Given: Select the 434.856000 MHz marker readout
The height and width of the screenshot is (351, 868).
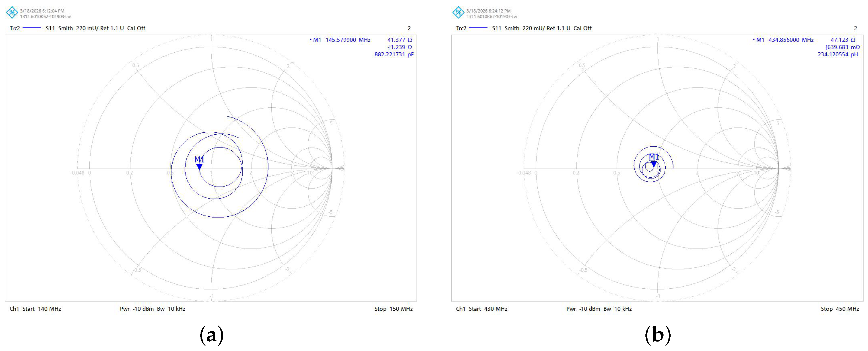Looking at the screenshot, I should pyautogui.click(x=791, y=40).
